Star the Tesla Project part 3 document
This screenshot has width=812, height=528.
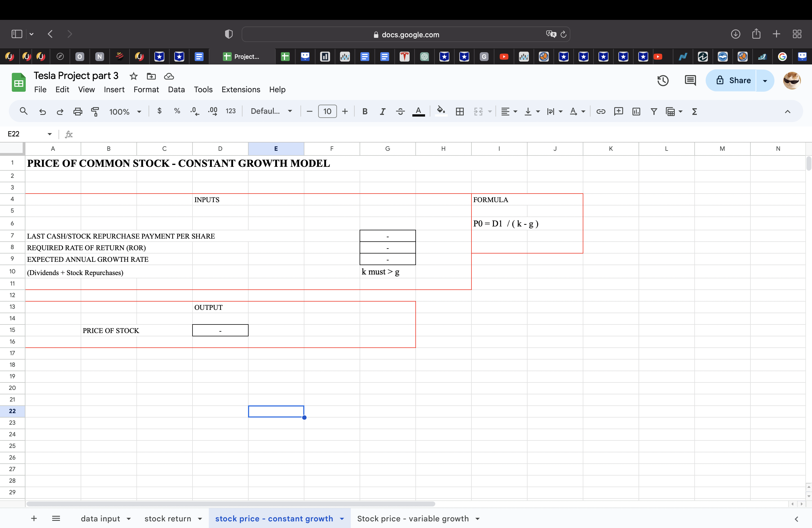133,76
